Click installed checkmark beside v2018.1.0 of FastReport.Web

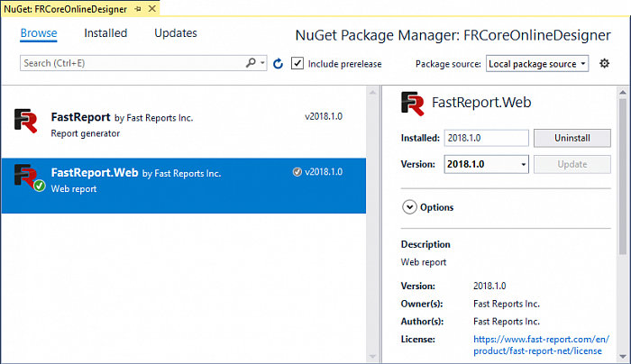pos(297,172)
